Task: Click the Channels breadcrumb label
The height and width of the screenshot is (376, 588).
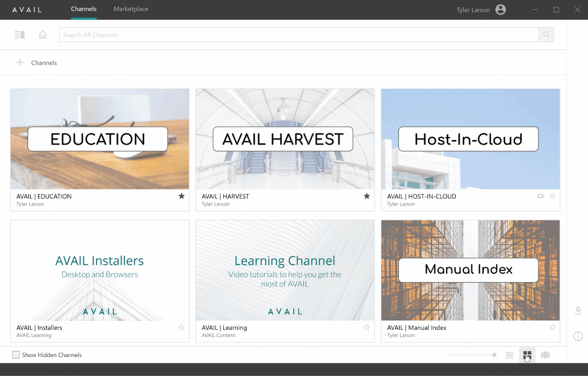Action: coord(44,63)
